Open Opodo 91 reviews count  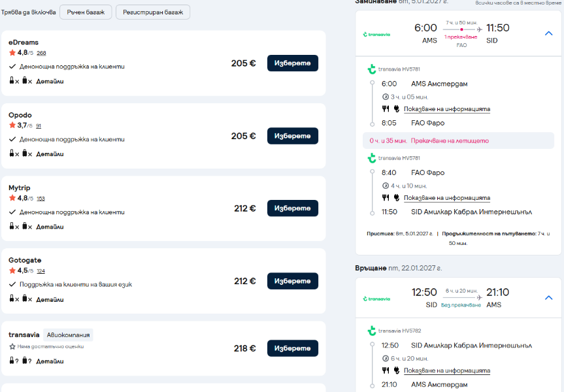39,126
